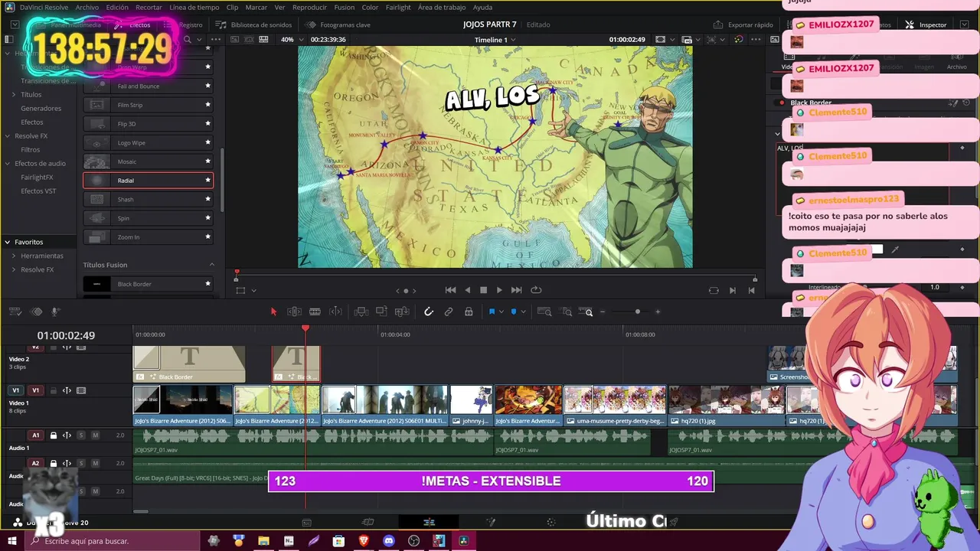
Task: Click the playhead on the timeline ruler
Action: point(305,328)
